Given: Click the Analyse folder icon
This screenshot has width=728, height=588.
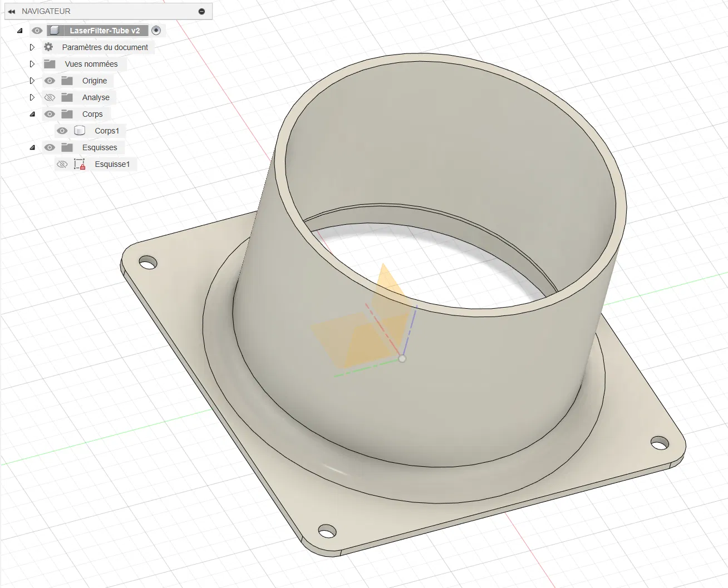Looking at the screenshot, I should coord(67,97).
